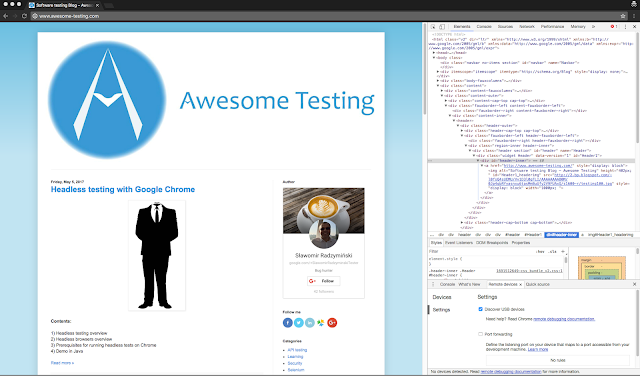
Task: Switch to the Network panel tab
Action: pos(527,27)
